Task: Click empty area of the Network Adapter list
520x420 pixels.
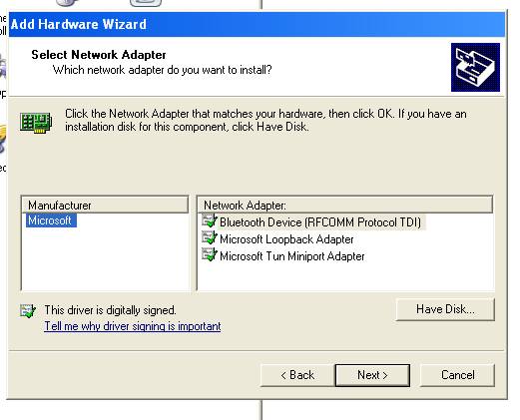Action: pos(345,276)
